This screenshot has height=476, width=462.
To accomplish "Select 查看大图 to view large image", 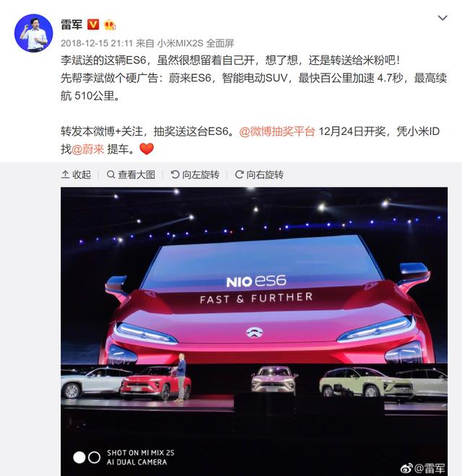I will tap(131, 175).
